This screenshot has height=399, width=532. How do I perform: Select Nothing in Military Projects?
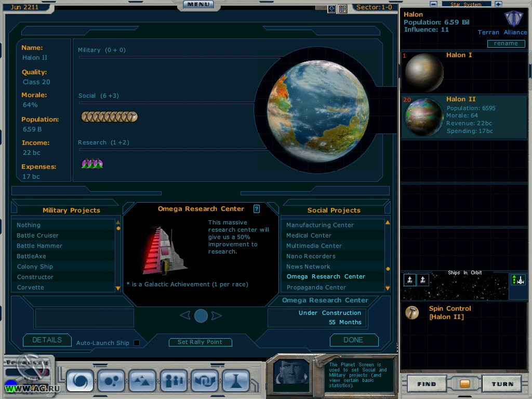tap(63, 225)
